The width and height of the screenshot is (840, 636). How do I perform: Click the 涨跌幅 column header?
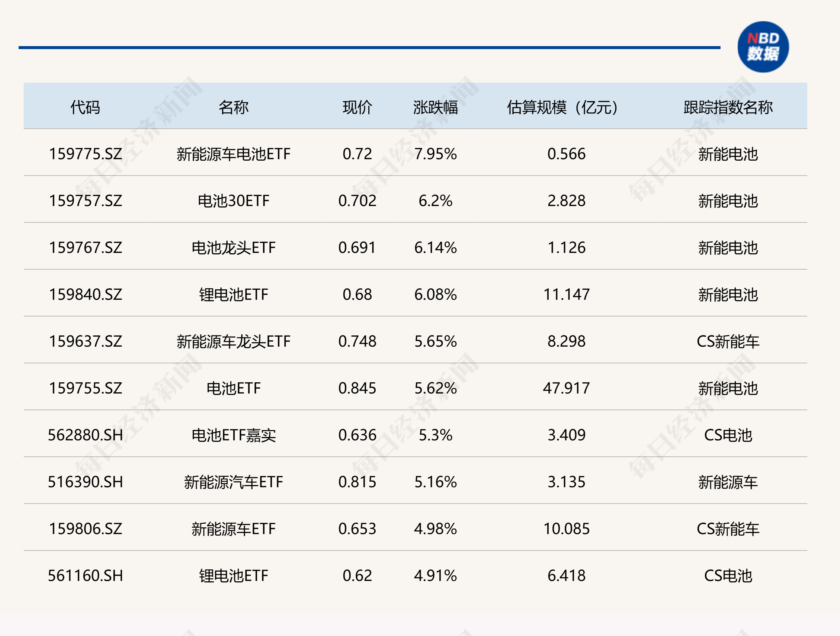tap(435, 107)
